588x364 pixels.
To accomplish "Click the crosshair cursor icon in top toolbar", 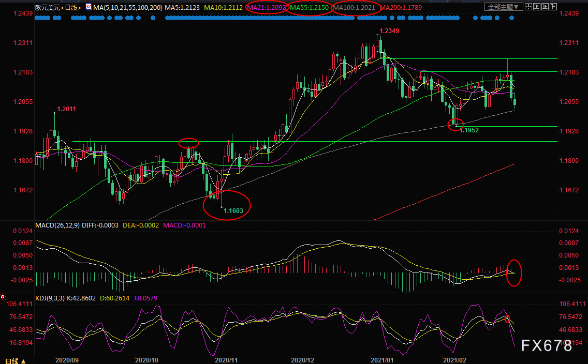I will 528,7.
